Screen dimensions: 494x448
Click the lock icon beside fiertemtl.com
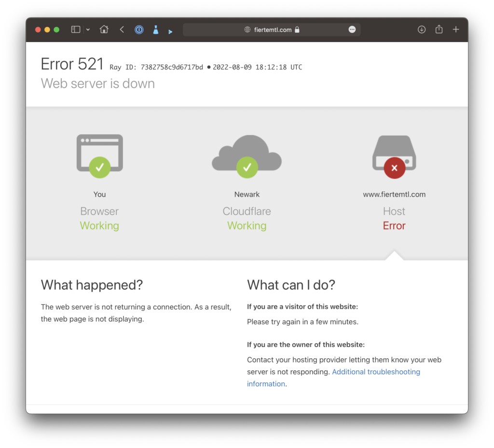coord(297,29)
